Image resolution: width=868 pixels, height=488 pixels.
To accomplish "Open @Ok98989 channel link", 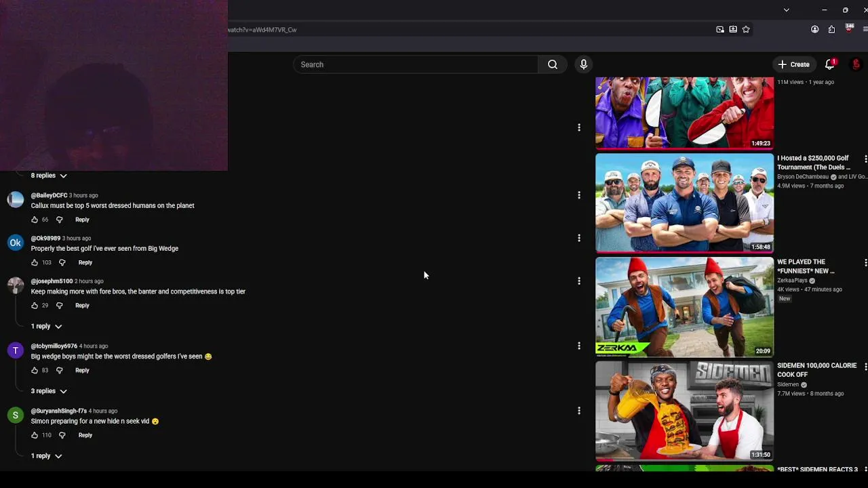I will (45, 238).
